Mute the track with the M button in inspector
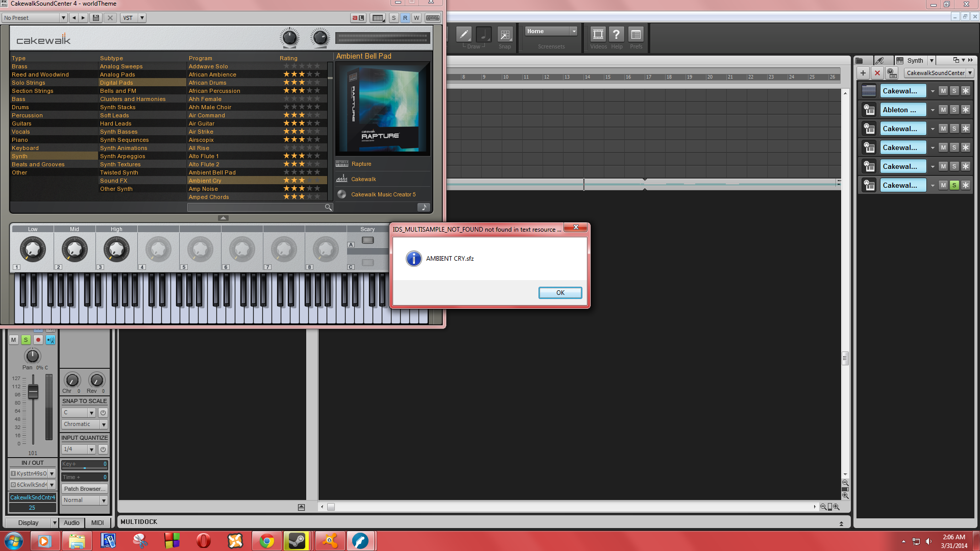980x551 pixels. [x=14, y=340]
